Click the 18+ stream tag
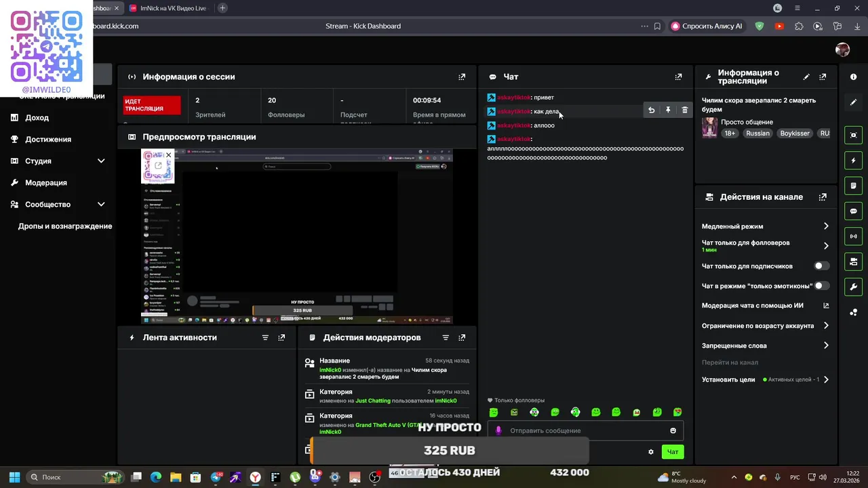 (730, 134)
